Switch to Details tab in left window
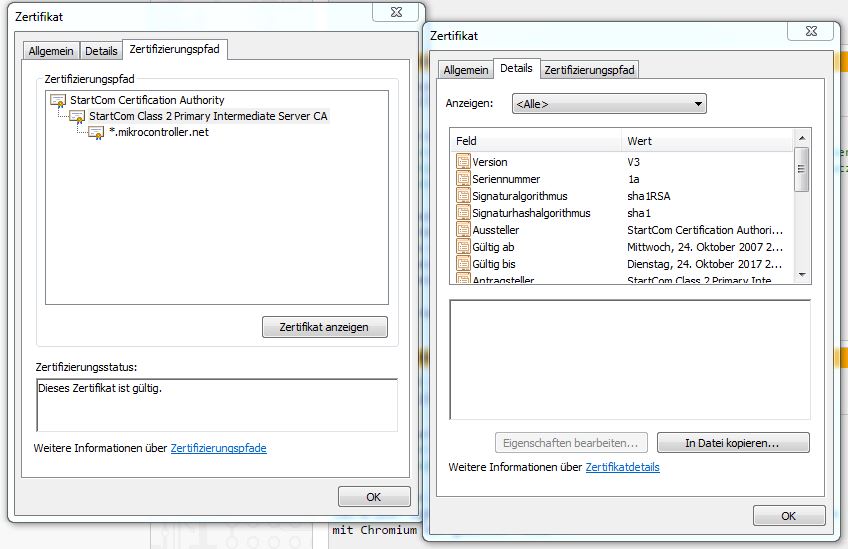Screen dimensions: 848x549 coord(101,51)
